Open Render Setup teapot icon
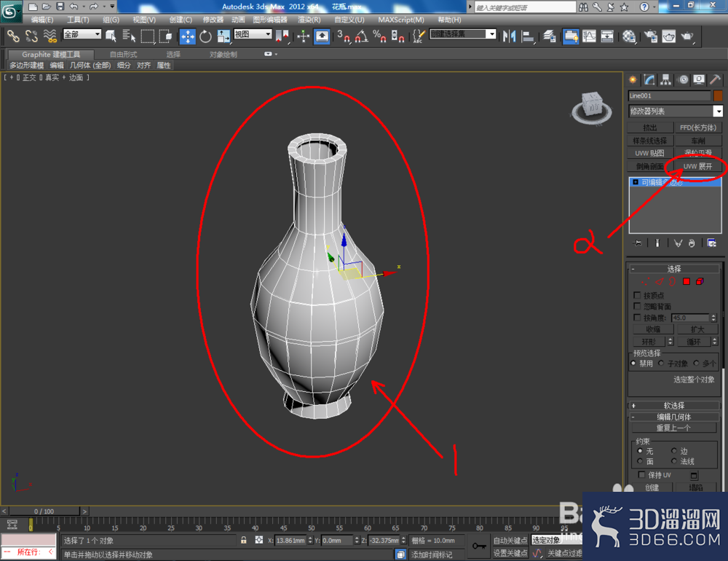The height and width of the screenshot is (561, 728). pos(651,36)
